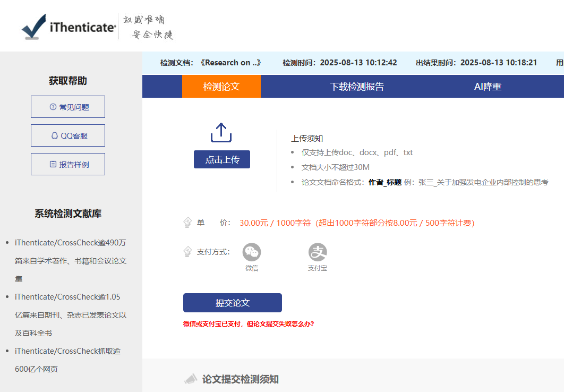564x392 pixels.
Task: Click the 权威准确 安全快捷 slogan
Action: [148, 27]
